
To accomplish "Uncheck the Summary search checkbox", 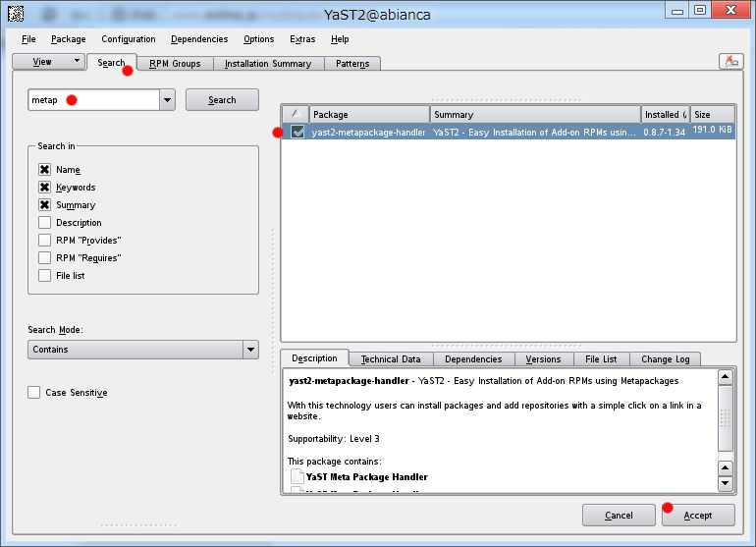I will [44, 205].
